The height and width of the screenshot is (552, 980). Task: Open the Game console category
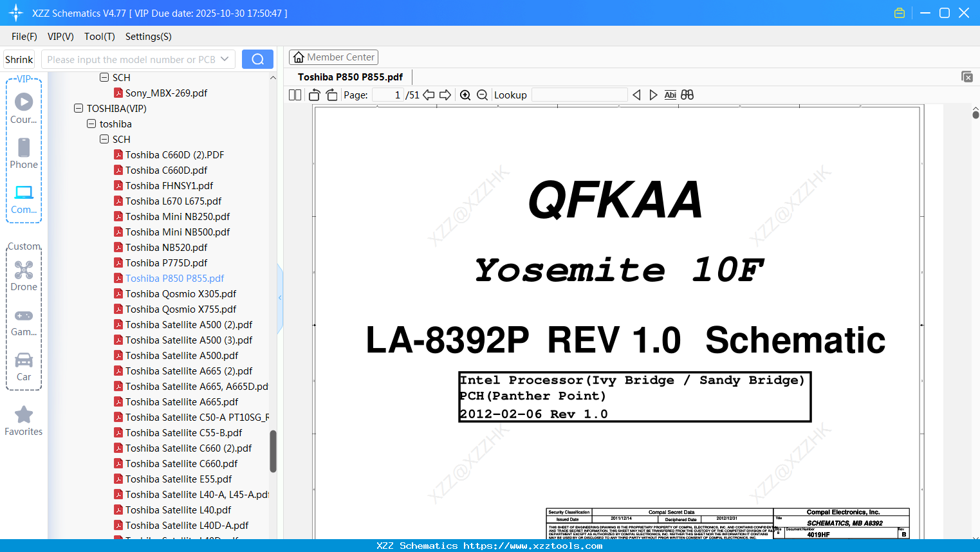coord(24,322)
